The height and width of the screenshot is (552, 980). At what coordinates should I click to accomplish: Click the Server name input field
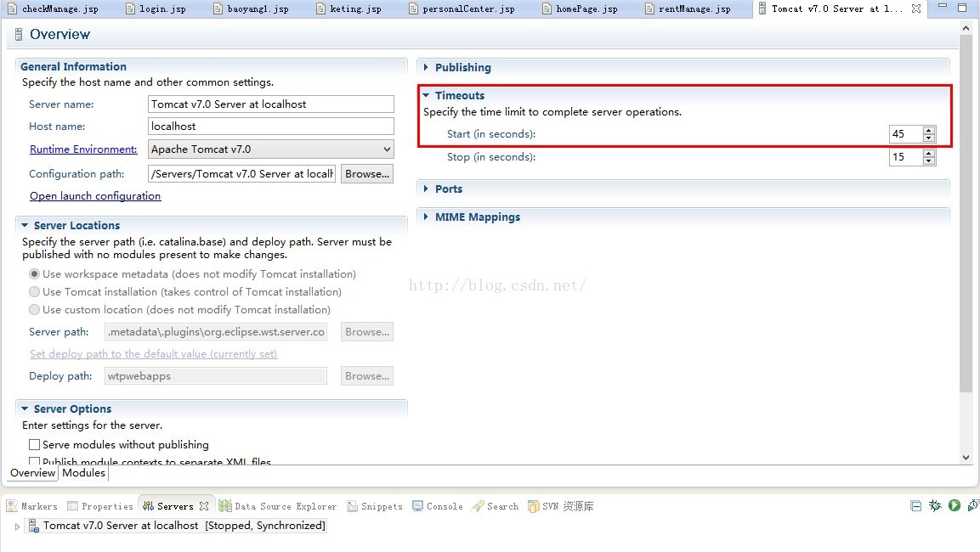[270, 104]
